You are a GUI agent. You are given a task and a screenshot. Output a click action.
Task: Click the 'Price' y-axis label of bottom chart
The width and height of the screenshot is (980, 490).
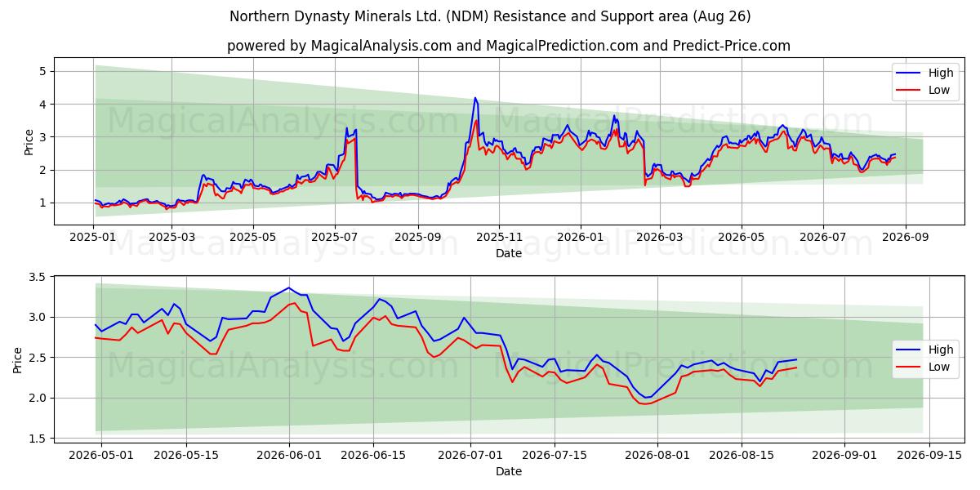tap(18, 360)
